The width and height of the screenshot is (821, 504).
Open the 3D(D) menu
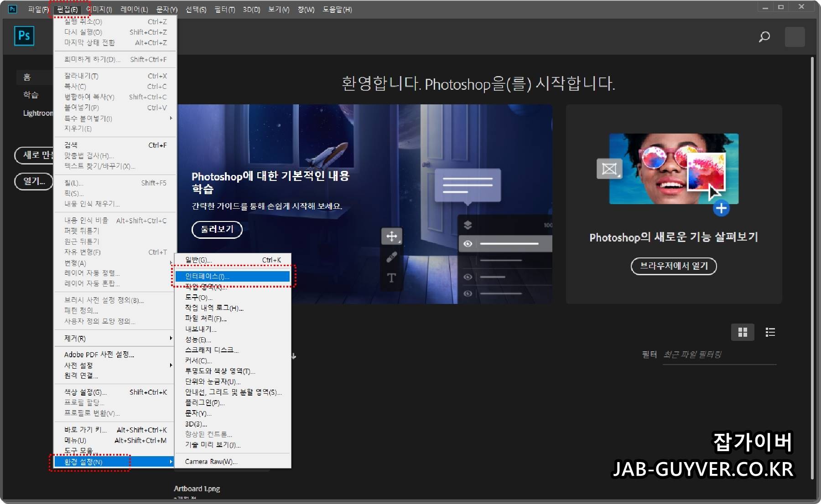coord(251,9)
